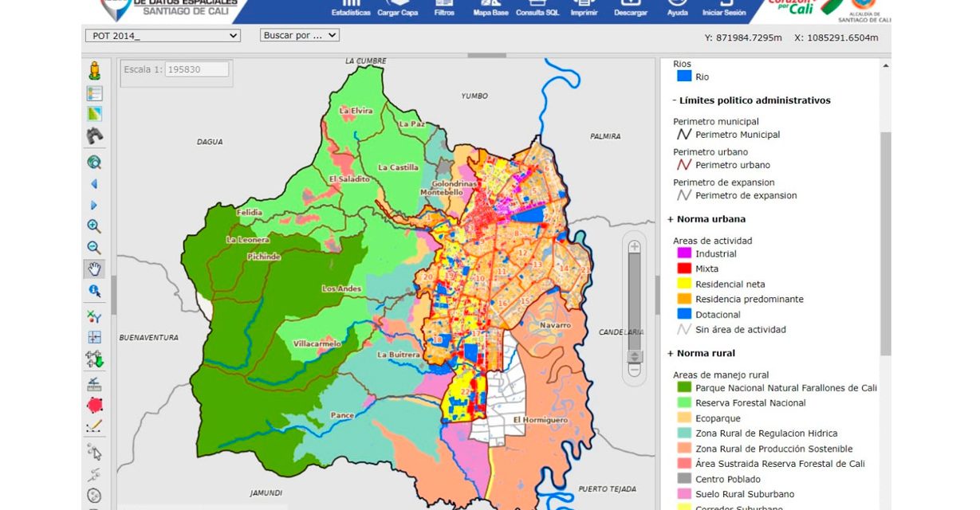Click the Mixta red swatch
Image resolution: width=980 pixels, height=510 pixels.
point(683,269)
